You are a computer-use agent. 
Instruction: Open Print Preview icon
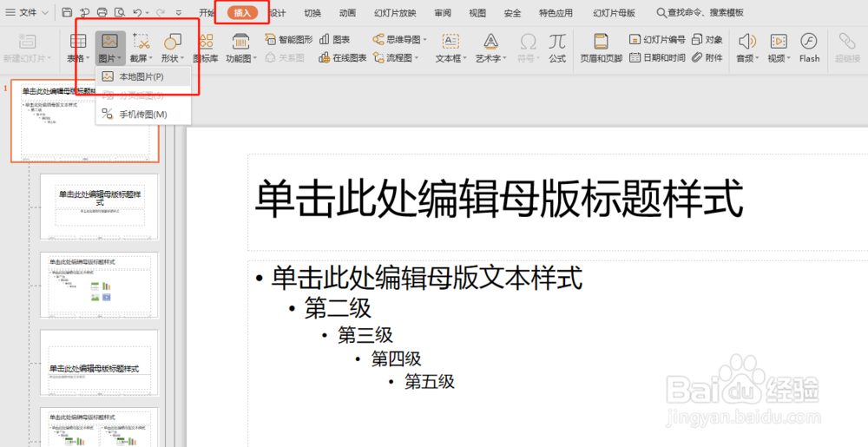(120, 12)
